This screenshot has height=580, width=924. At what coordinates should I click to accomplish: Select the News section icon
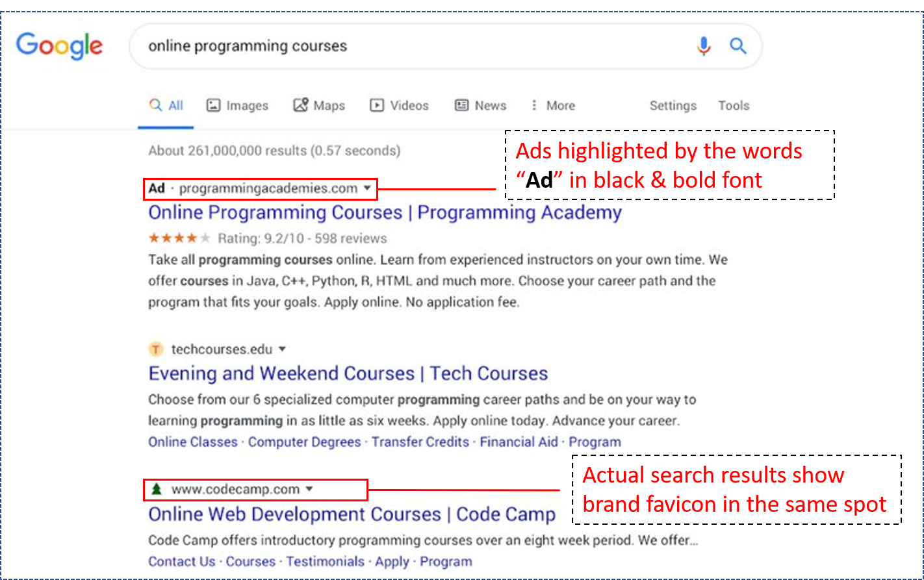click(461, 105)
